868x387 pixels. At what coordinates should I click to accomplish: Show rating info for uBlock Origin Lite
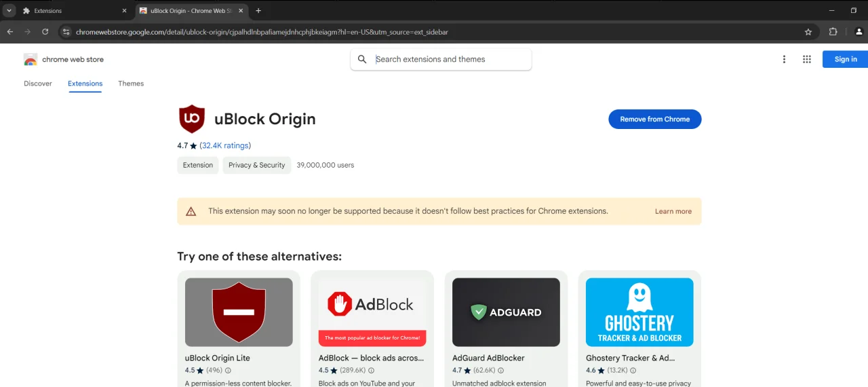click(228, 371)
